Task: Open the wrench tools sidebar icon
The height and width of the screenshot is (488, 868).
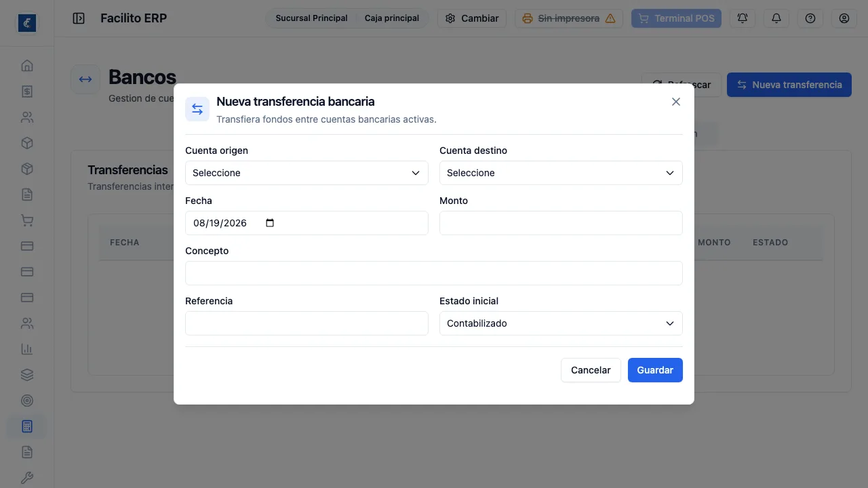Action: (x=27, y=478)
